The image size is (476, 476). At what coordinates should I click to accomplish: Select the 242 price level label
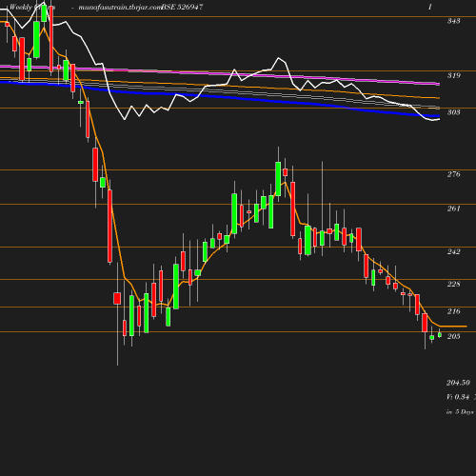453,251
